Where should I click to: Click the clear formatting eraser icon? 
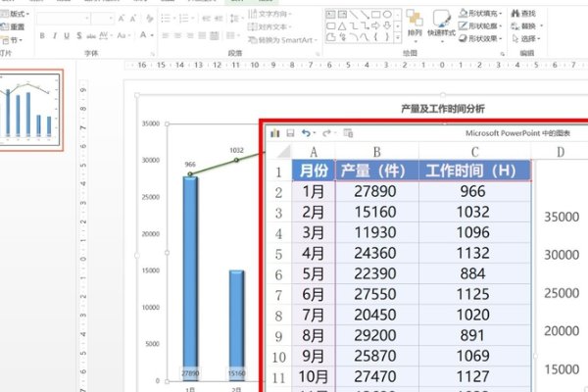click(x=150, y=18)
